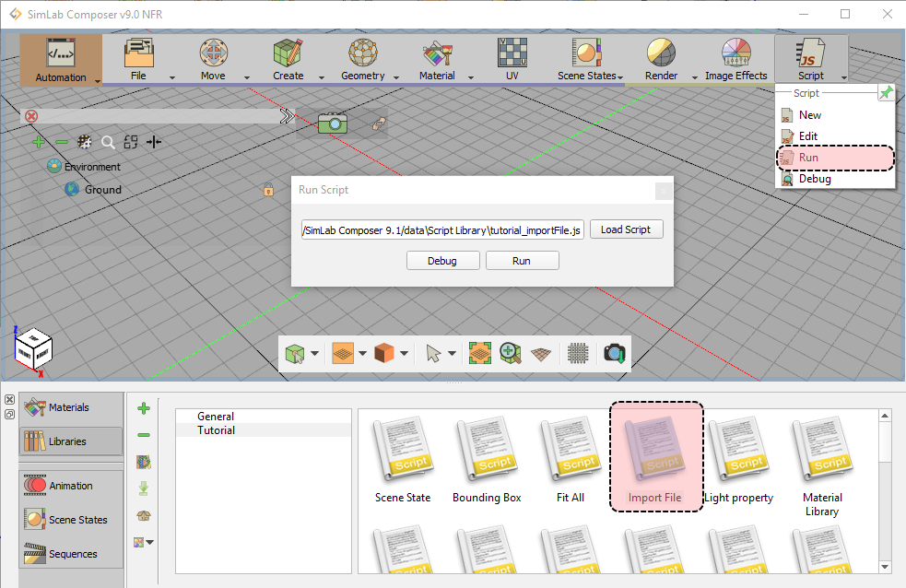Viewport: 906px width, 588px height.
Task: Click the camera snapshot icon on viewport toolbar
Action: click(614, 353)
